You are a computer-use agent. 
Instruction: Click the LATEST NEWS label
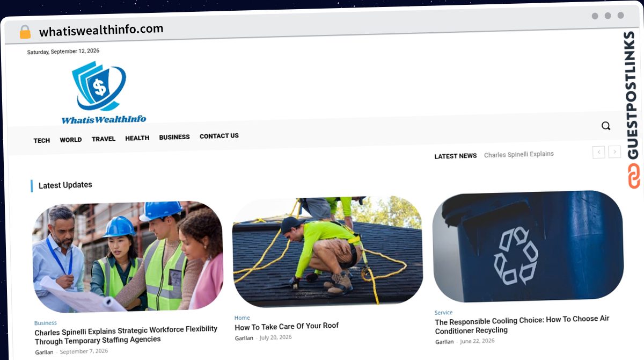pos(456,156)
